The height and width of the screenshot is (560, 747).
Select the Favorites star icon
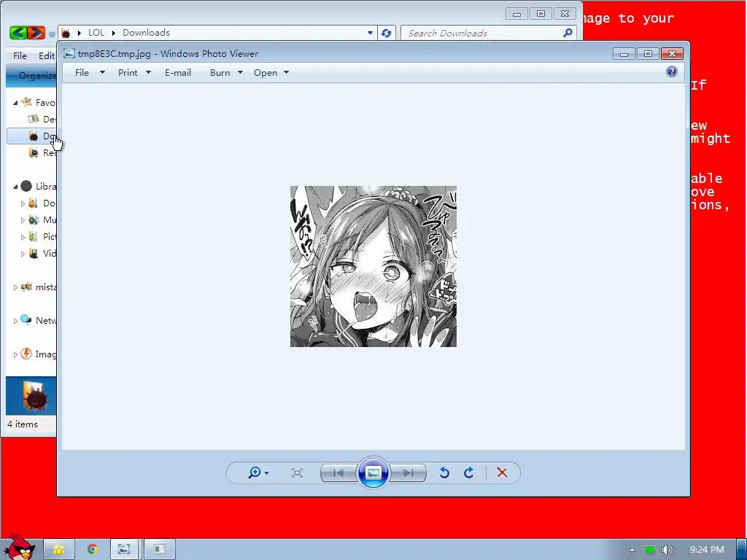pyautogui.click(x=27, y=102)
